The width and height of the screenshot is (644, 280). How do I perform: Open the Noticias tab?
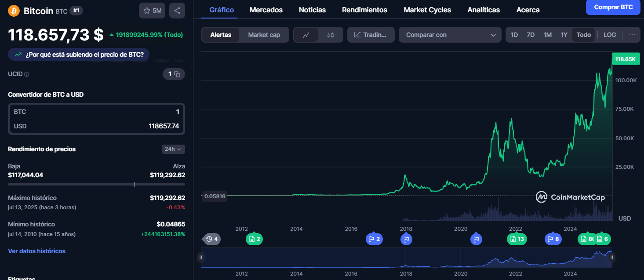(312, 10)
